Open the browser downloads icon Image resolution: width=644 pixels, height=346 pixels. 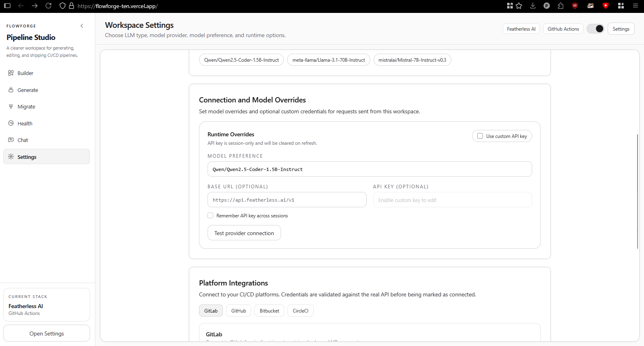[533, 6]
